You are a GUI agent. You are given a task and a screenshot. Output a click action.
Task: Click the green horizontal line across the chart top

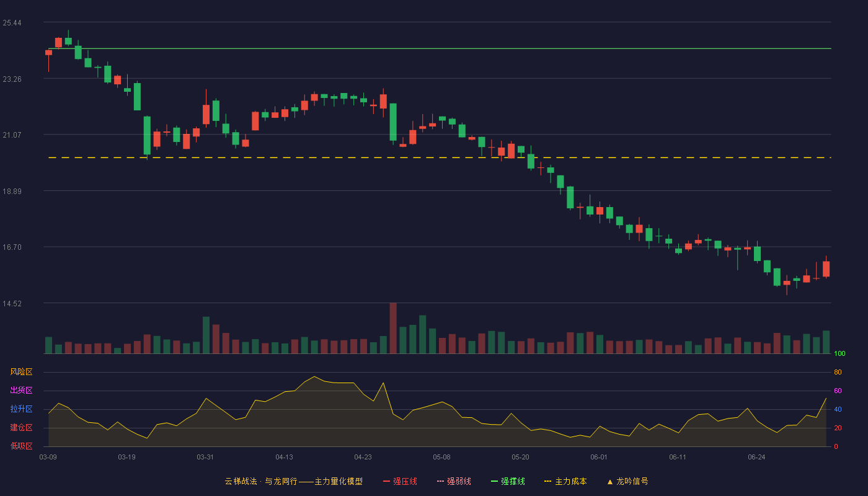tap(440, 48)
